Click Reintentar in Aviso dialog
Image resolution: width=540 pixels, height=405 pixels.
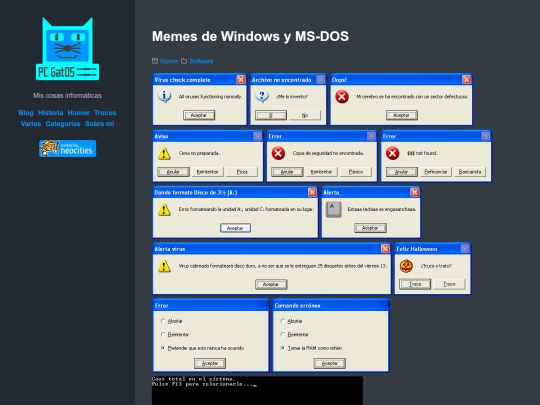coord(208,172)
